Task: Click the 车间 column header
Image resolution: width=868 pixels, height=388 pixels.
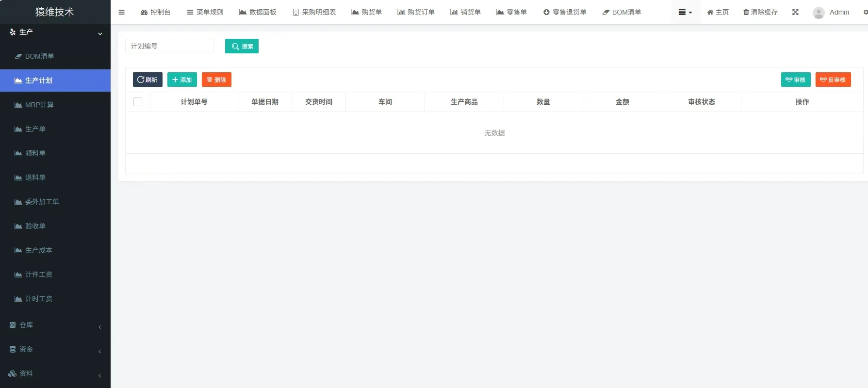Action: click(385, 102)
